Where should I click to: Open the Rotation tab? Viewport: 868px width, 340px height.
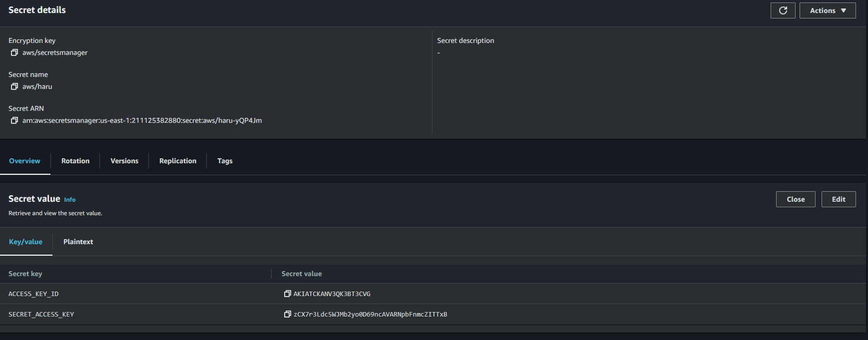[75, 161]
